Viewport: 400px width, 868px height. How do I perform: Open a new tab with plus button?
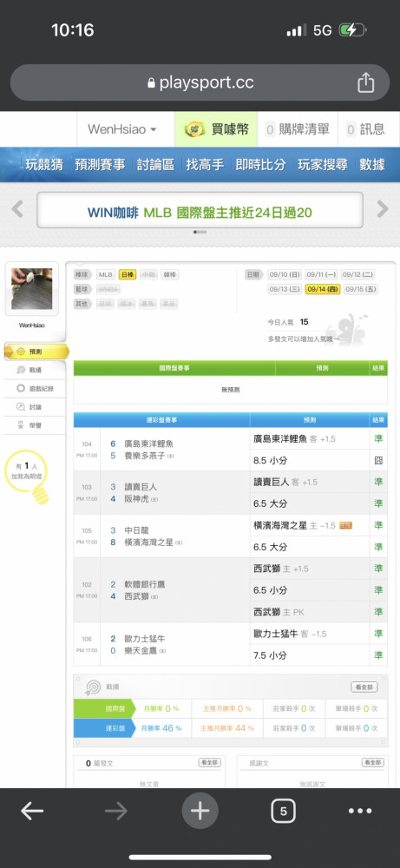200,811
